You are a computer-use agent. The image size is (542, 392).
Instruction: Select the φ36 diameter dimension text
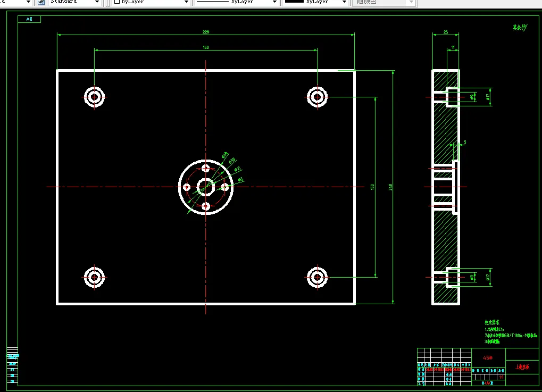tap(232, 161)
